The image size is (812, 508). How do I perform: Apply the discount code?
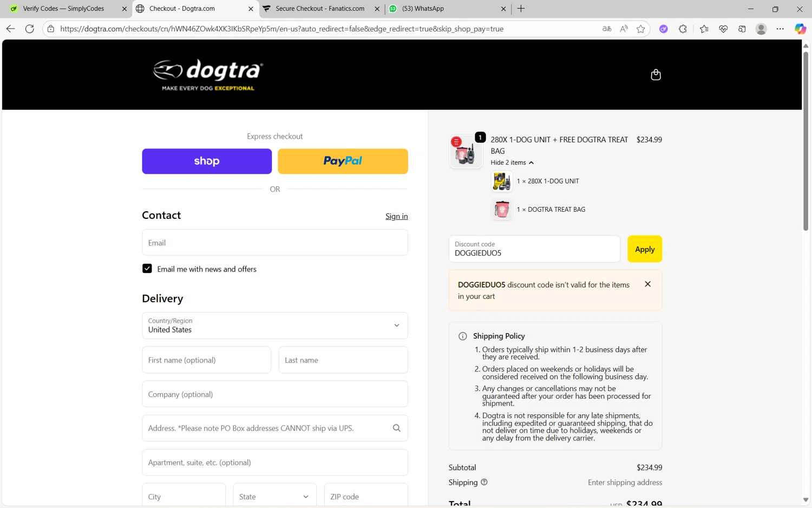pos(644,249)
